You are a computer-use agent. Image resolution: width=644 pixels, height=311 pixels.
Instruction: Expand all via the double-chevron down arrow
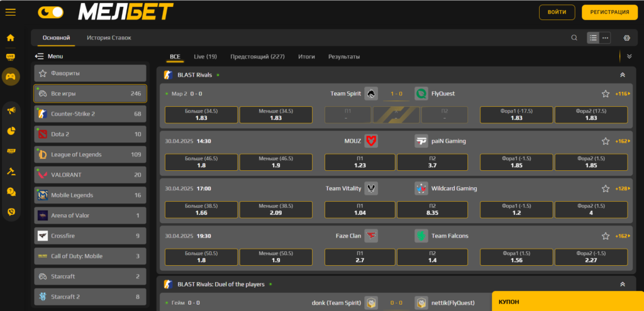tap(629, 56)
